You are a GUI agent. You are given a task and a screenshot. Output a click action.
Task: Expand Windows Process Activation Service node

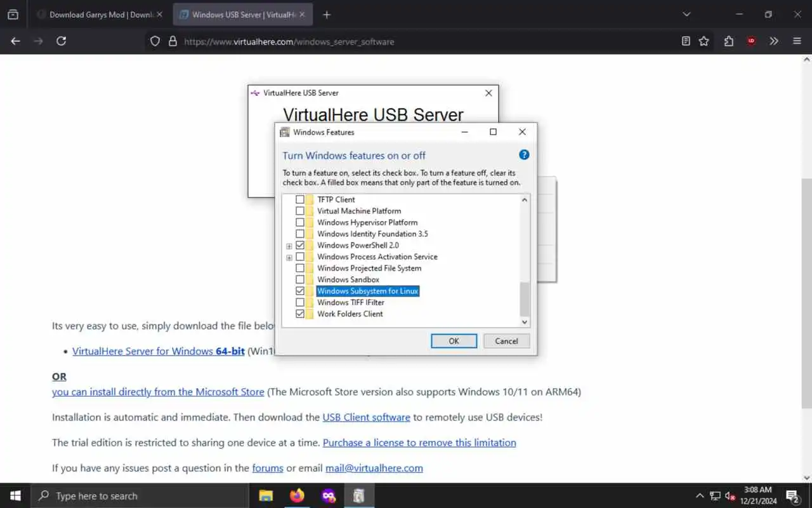pos(289,257)
